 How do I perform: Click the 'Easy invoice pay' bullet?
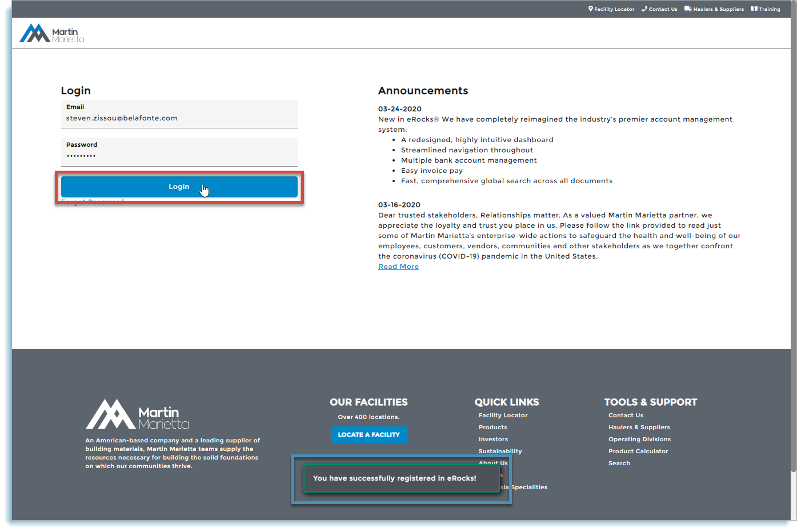coord(432,171)
